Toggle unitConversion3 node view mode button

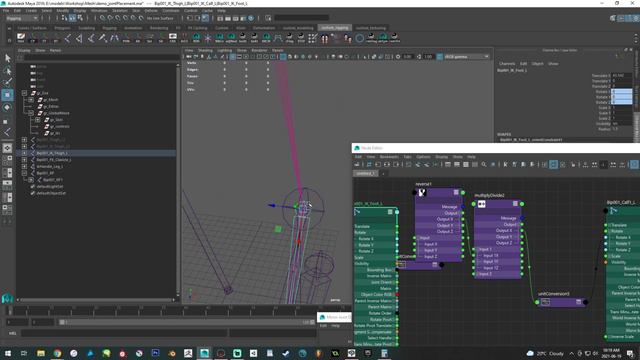tap(578, 302)
